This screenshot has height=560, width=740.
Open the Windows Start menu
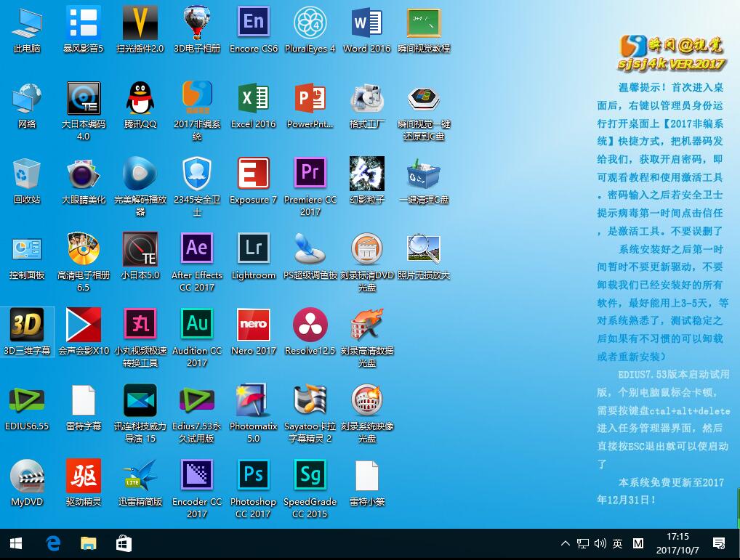coord(15,544)
